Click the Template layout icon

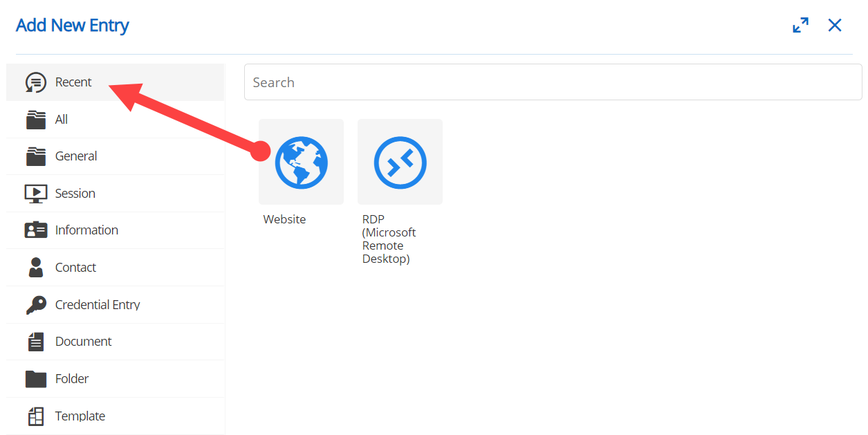(x=36, y=416)
